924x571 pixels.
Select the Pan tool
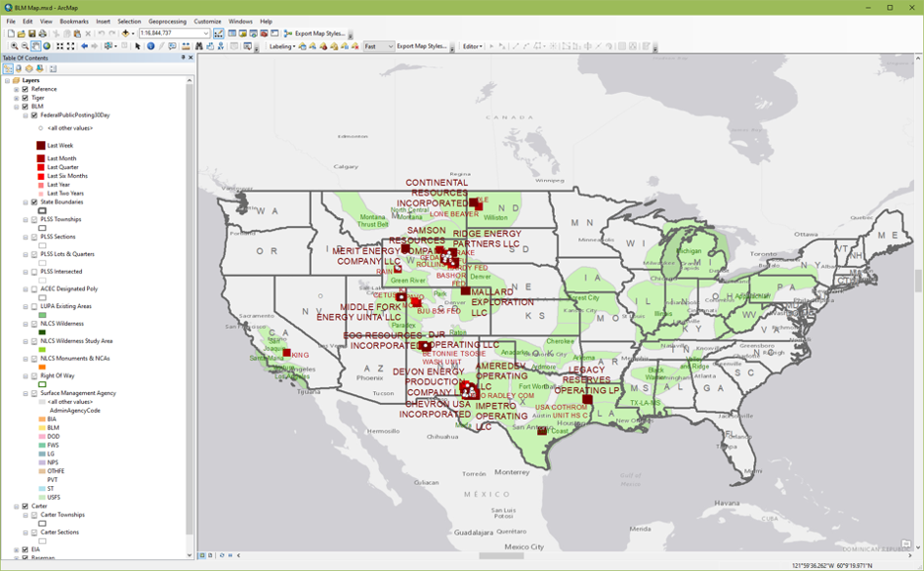tap(35, 45)
